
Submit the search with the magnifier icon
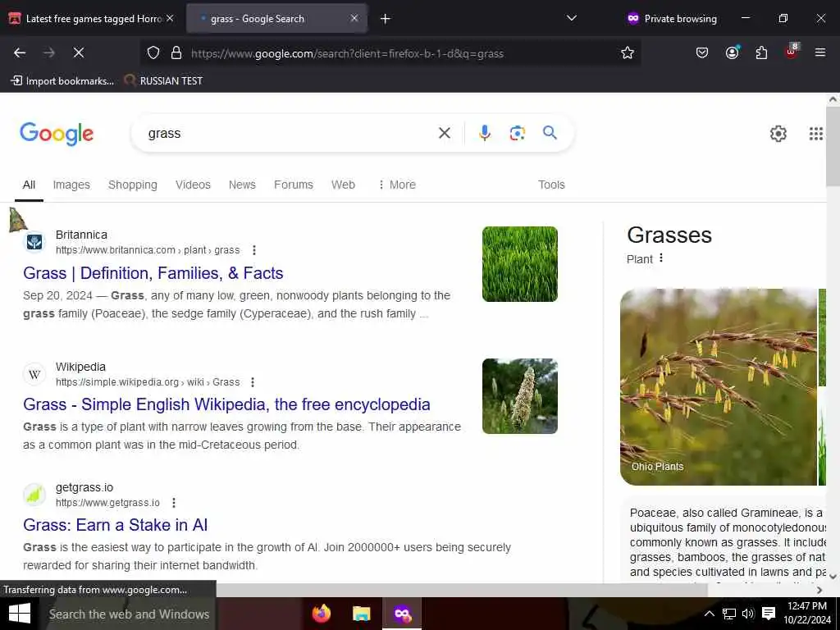pyautogui.click(x=550, y=132)
